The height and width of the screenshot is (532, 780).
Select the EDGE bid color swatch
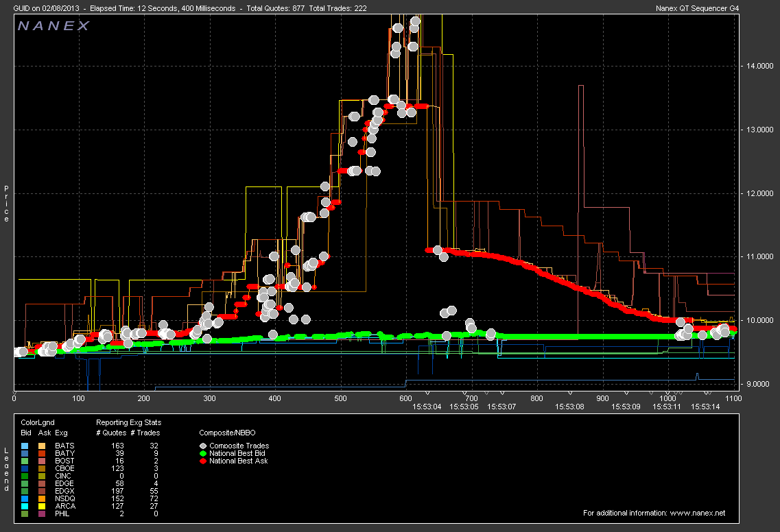(25, 483)
